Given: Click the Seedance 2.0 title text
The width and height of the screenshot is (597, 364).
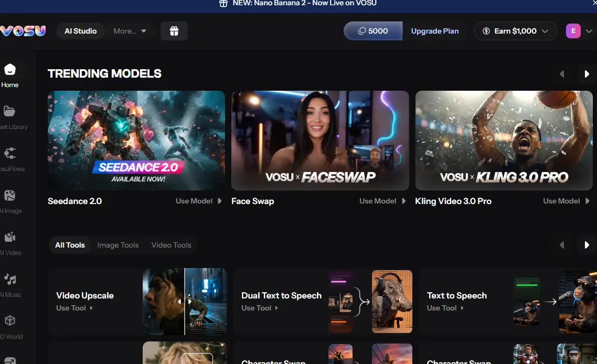Looking at the screenshot, I should point(74,201).
